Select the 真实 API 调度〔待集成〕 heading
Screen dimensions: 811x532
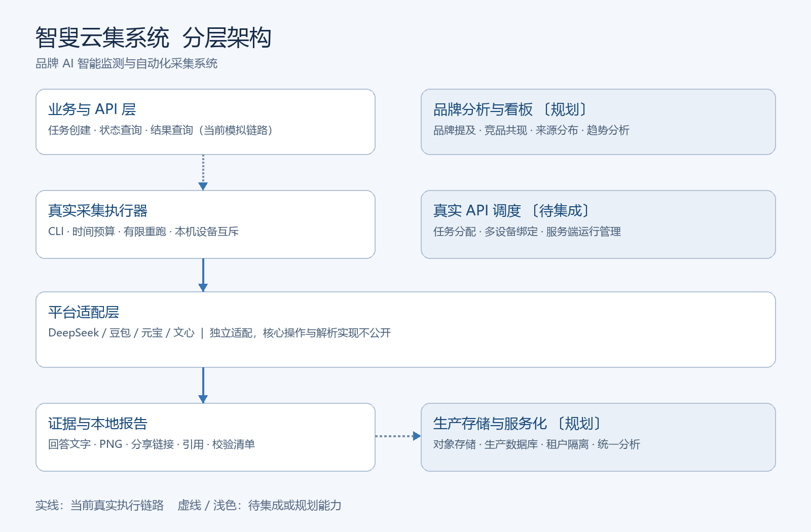coord(512,211)
